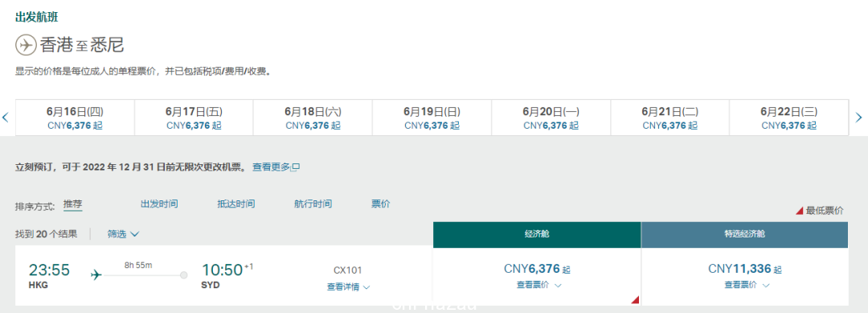Click the SYD airport code
Viewport: 868px width, 313px height.
[x=211, y=285]
